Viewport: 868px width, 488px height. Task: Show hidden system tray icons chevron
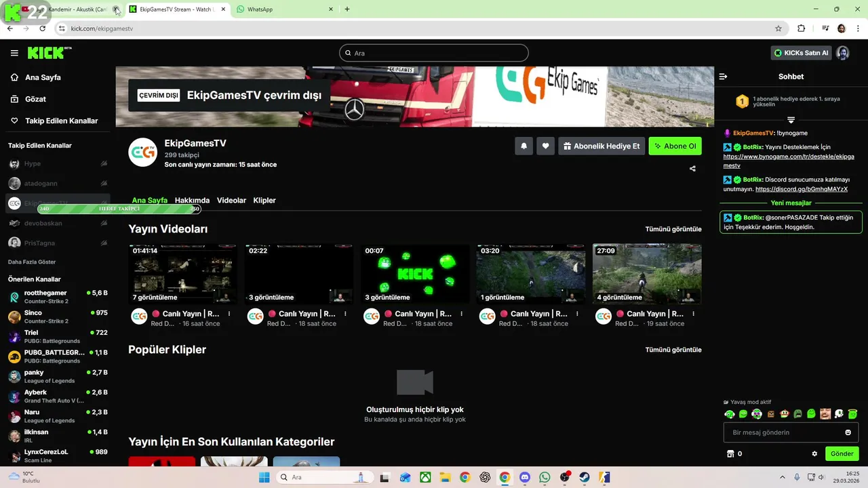pos(783,477)
